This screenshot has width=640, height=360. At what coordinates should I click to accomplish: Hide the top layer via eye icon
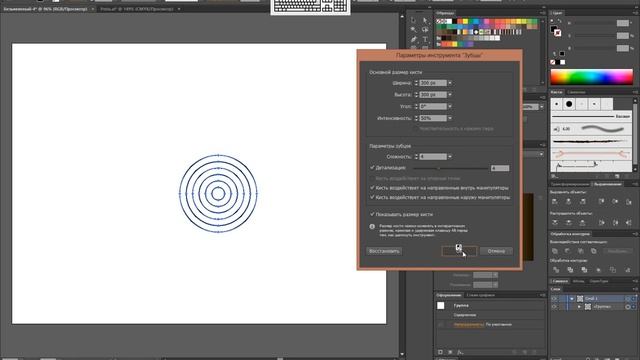pyautogui.click(x=554, y=299)
